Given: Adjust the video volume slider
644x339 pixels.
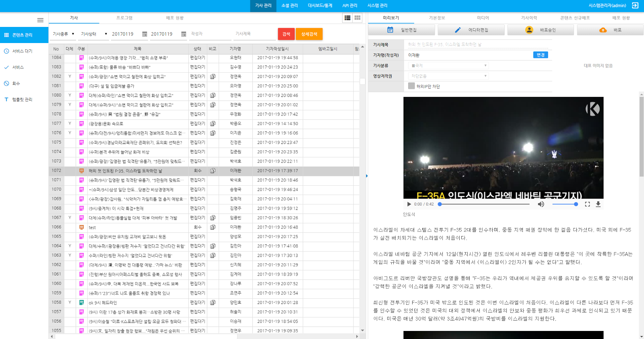Looking at the screenshot, I should click(565, 204).
